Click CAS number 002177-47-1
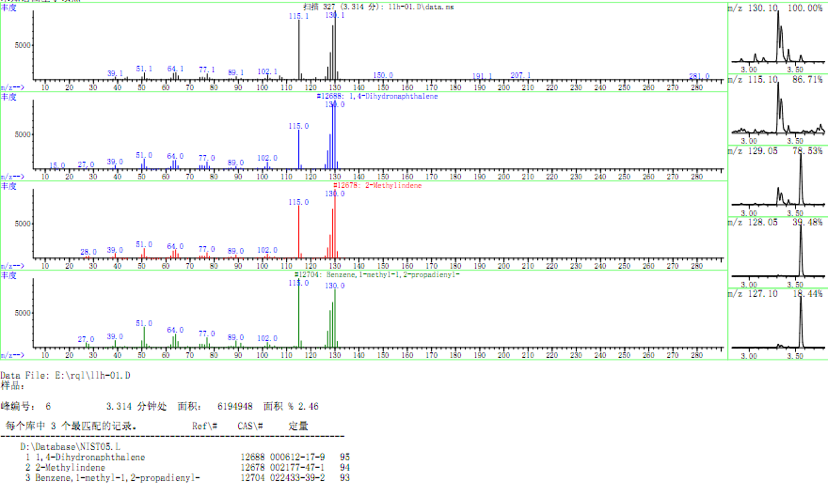 click(297, 467)
